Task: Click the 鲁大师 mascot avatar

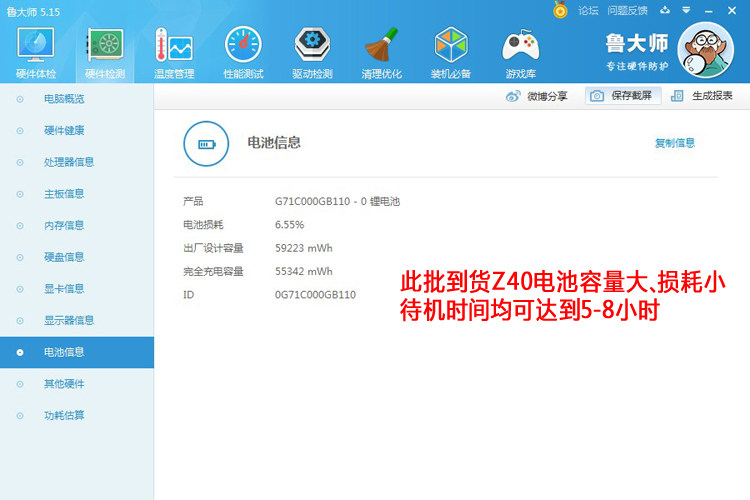Action: (x=706, y=50)
